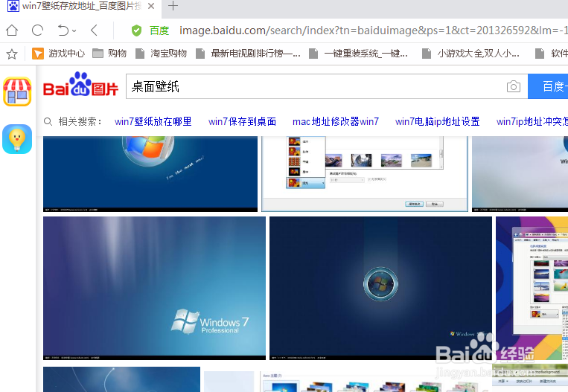Open the Windows orb blue wallpaper thumbnail
The height and width of the screenshot is (392, 568).
click(150, 174)
